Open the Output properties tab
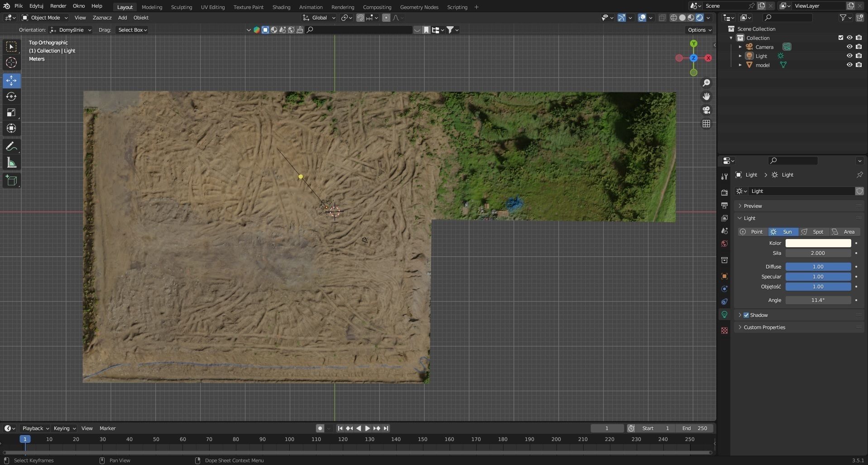The image size is (868, 465). coord(724,206)
